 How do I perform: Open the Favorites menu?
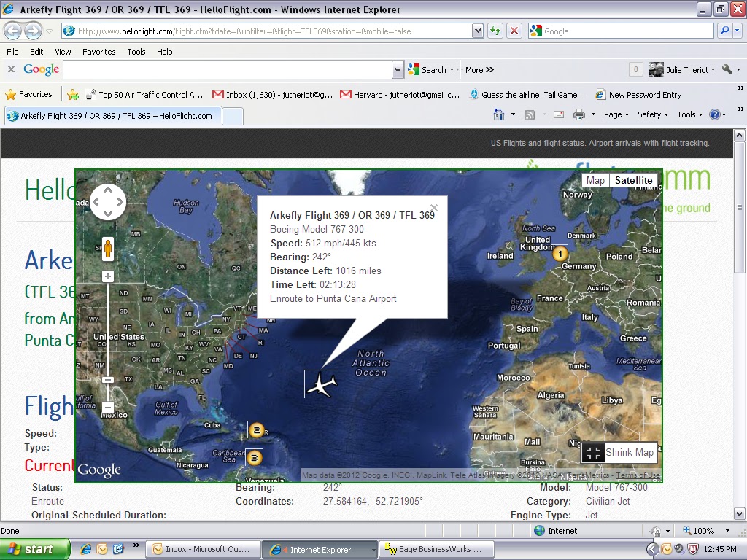pyautogui.click(x=99, y=52)
